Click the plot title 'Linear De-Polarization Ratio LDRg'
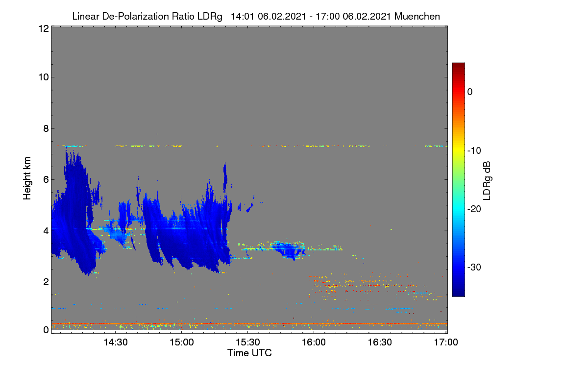 (x=147, y=16)
